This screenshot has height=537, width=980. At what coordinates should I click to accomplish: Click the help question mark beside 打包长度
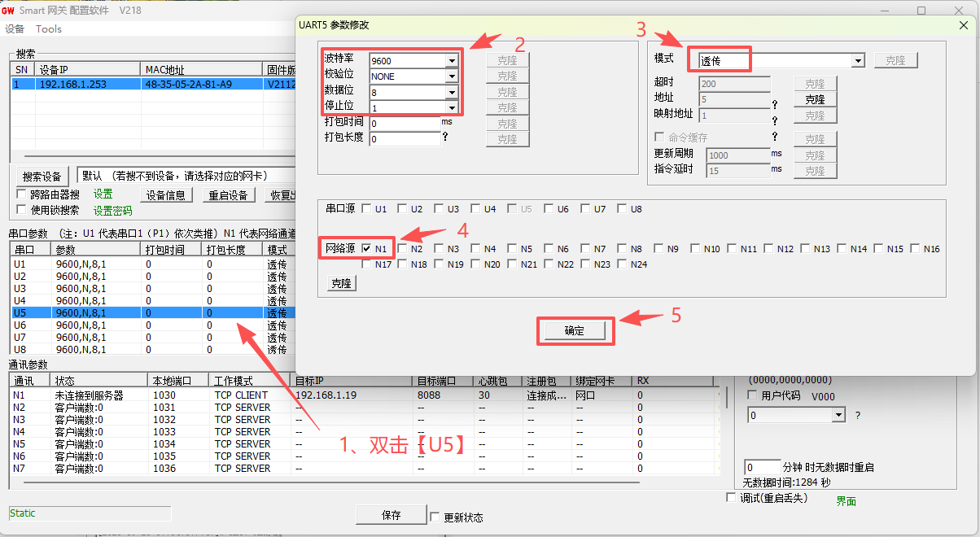click(445, 138)
